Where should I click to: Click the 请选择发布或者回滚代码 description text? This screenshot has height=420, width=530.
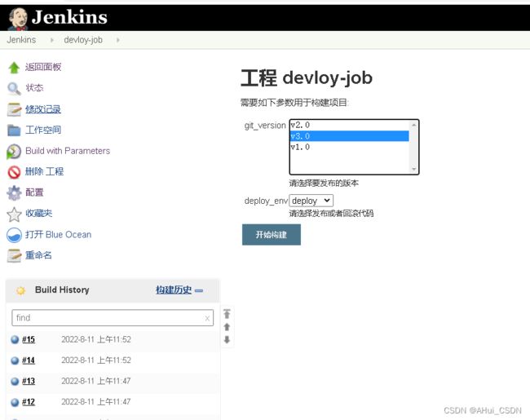pos(331,214)
